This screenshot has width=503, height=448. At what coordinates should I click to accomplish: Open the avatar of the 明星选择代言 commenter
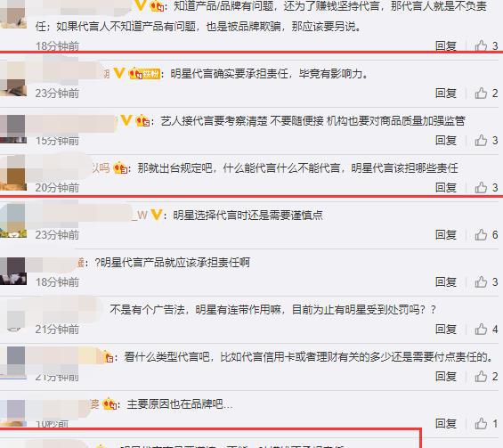coord(13,221)
